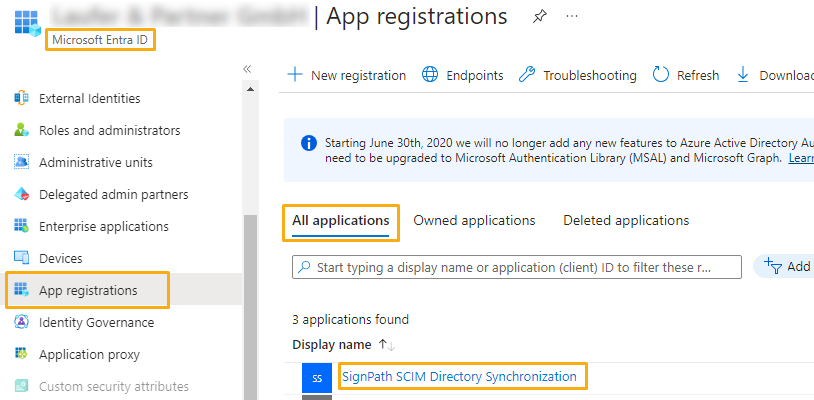Collapse the sidebar with double chevron
814x400 pixels.
(247, 69)
